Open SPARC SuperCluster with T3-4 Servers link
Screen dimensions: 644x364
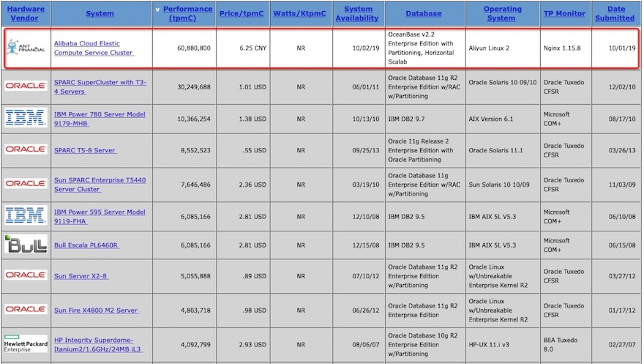pos(100,86)
